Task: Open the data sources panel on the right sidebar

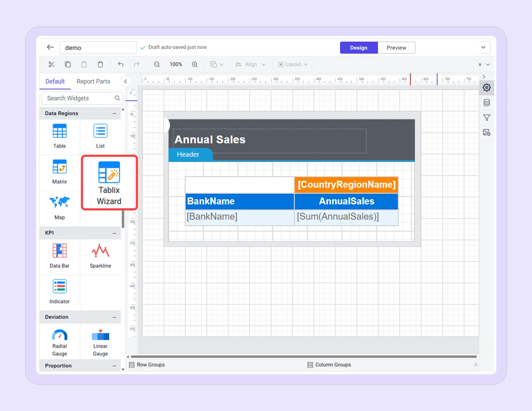Action: tap(487, 103)
